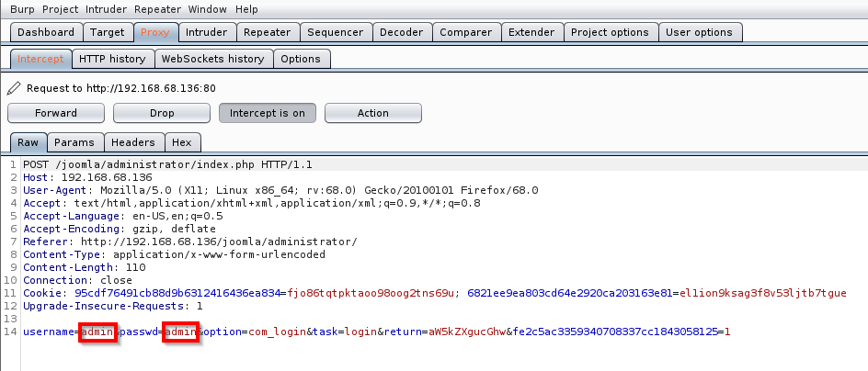
Task: Open the Project menu
Action: coord(61,9)
